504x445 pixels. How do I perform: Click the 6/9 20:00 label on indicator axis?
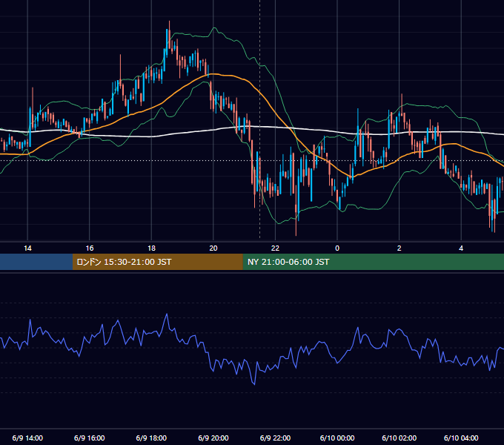coord(213,438)
